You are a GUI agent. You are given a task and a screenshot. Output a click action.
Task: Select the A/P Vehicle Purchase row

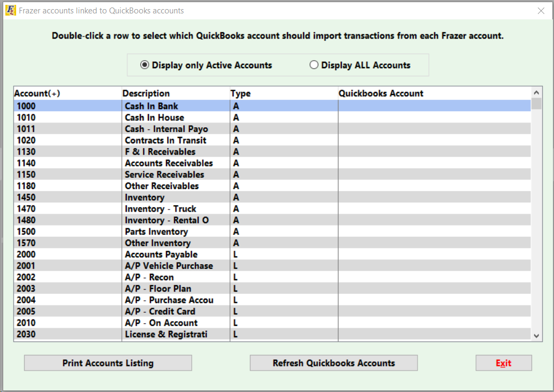(272, 266)
